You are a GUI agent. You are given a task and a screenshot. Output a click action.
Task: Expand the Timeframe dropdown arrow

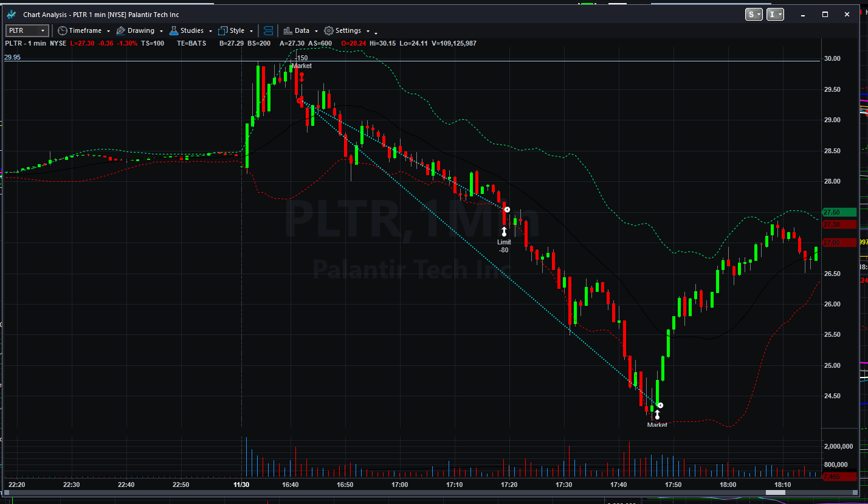[108, 31]
